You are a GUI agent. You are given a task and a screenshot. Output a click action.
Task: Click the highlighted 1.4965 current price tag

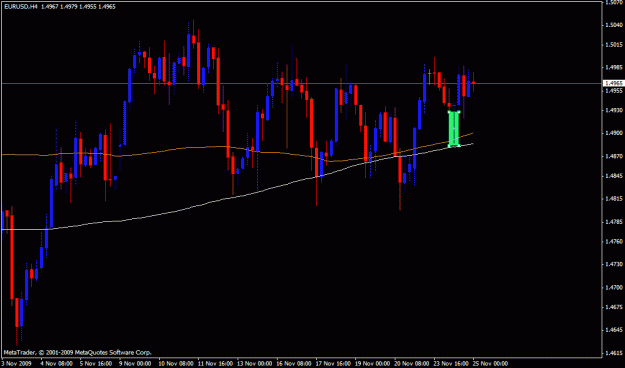coord(613,83)
